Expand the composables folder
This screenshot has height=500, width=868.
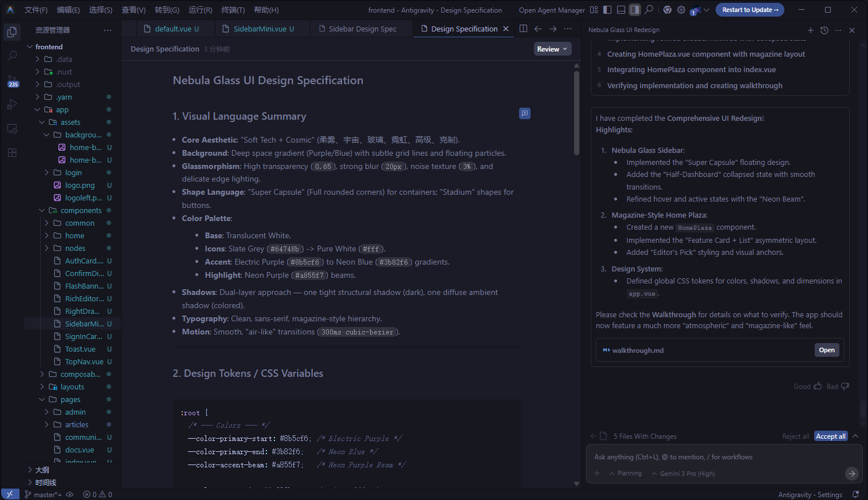pyautogui.click(x=80, y=375)
